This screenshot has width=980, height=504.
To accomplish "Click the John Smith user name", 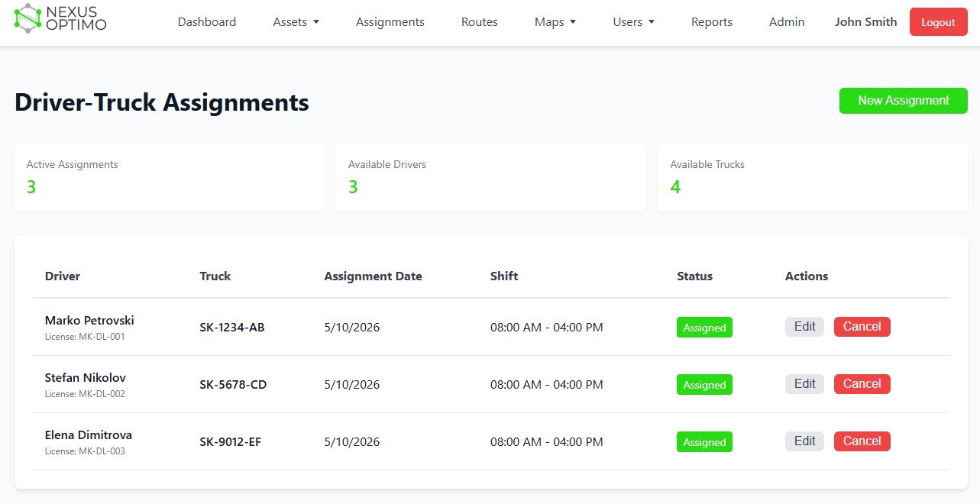I will [866, 22].
